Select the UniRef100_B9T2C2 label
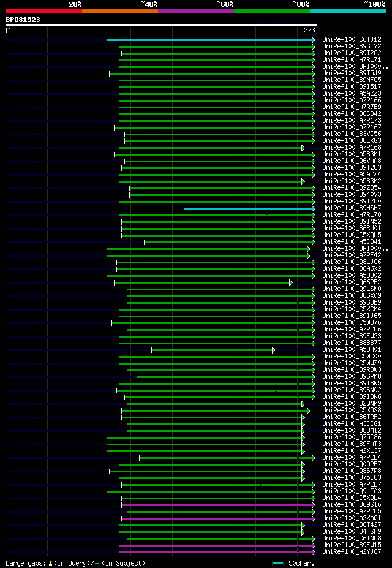Screen dimensions: 392x568 click(352, 53)
